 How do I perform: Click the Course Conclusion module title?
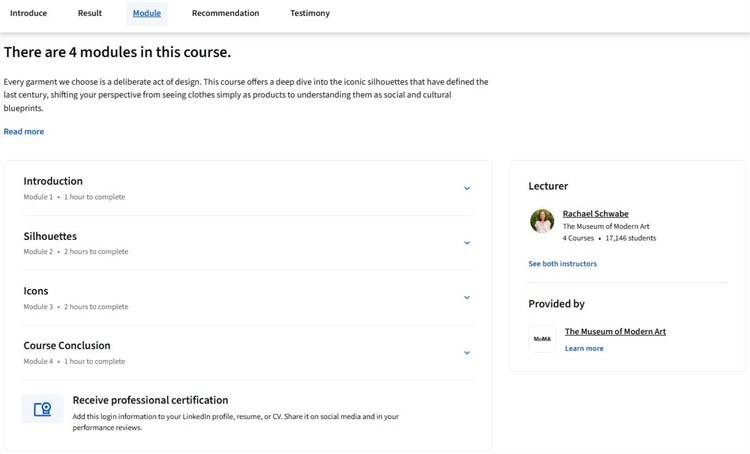[x=67, y=345]
